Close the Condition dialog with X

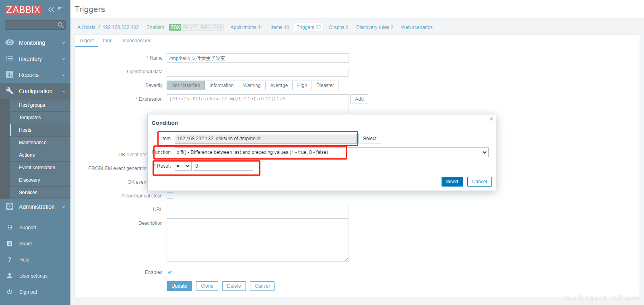pos(491,119)
